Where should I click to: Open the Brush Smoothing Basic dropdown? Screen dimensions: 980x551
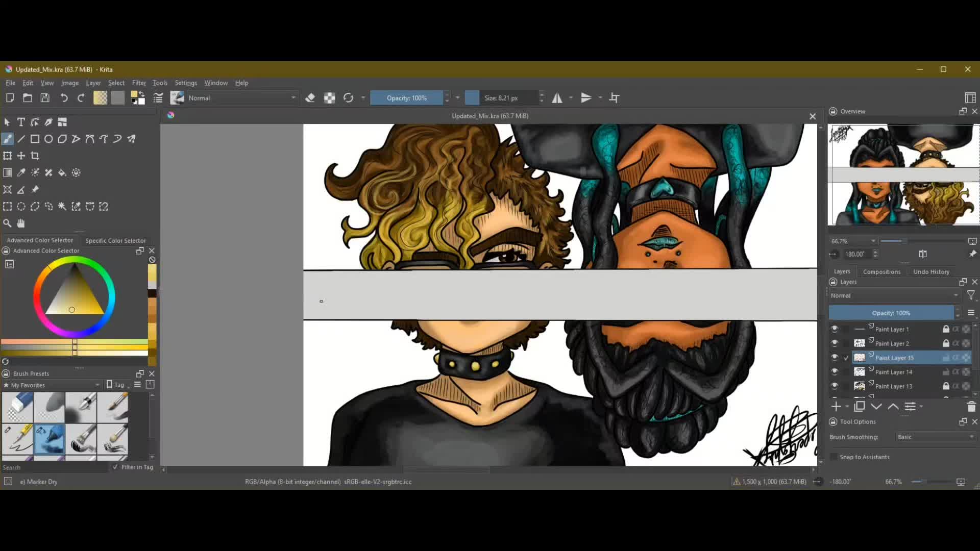click(936, 437)
